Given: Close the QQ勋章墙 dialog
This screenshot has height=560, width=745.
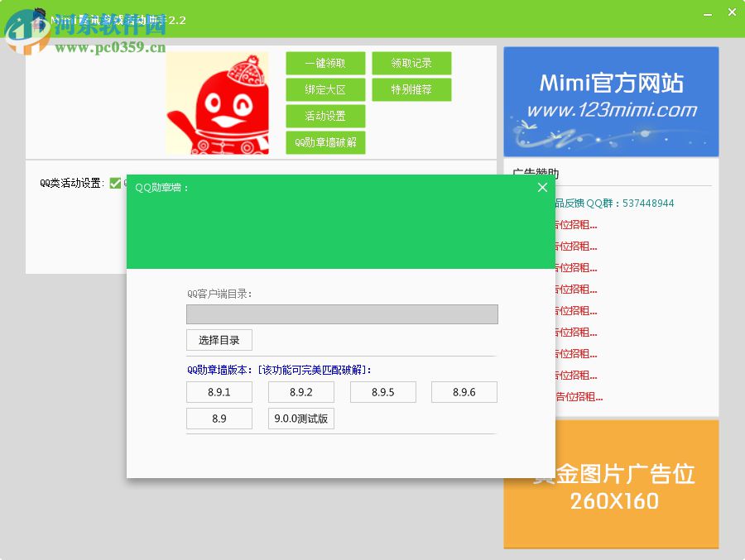Looking at the screenshot, I should tap(542, 187).
